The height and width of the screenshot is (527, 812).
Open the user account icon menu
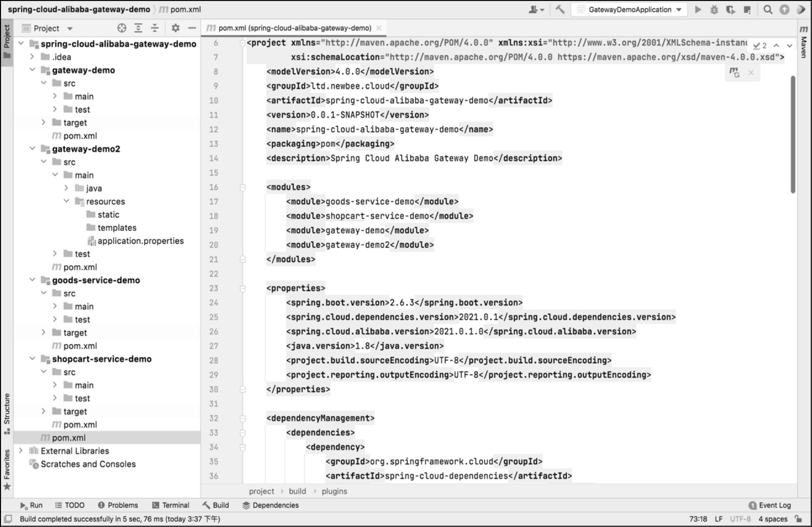coord(536,9)
